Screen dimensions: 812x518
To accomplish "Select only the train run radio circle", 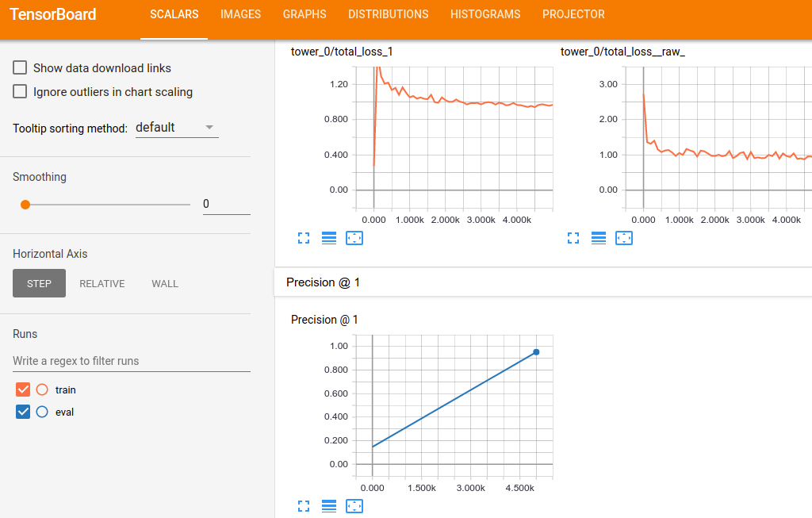I will (x=42, y=389).
